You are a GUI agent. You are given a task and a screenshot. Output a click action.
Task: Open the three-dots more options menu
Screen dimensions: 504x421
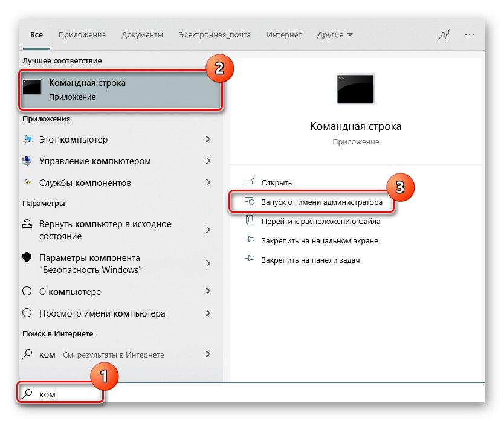[x=470, y=34]
